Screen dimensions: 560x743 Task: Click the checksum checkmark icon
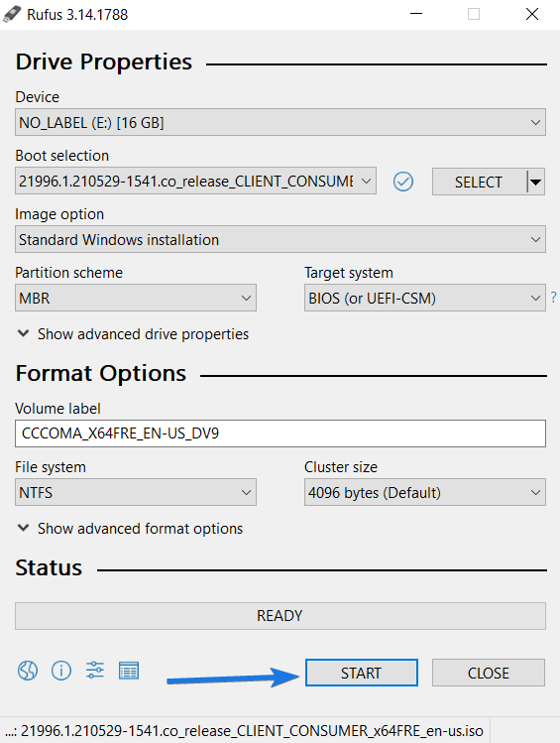[402, 182]
